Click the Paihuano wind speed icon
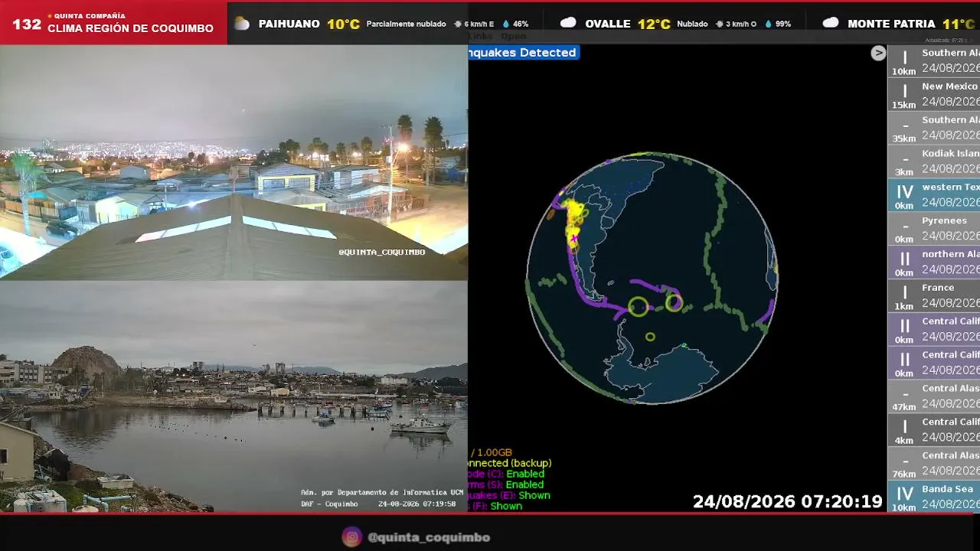980x551 pixels. coord(458,24)
